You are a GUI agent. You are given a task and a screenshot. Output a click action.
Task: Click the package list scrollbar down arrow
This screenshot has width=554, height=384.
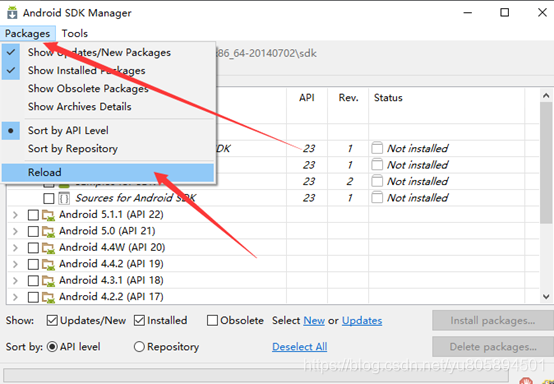546,297
